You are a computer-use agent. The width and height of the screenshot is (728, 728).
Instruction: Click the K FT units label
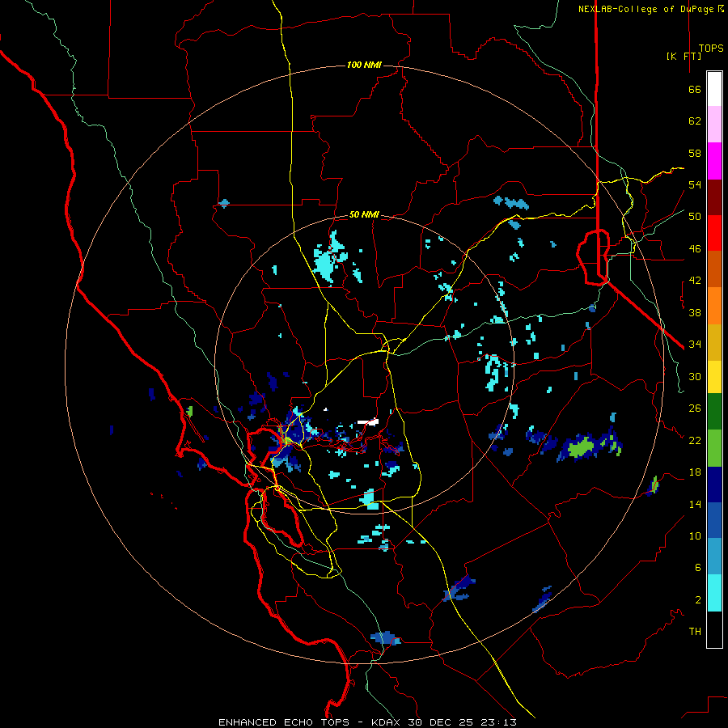click(x=684, y=56)
